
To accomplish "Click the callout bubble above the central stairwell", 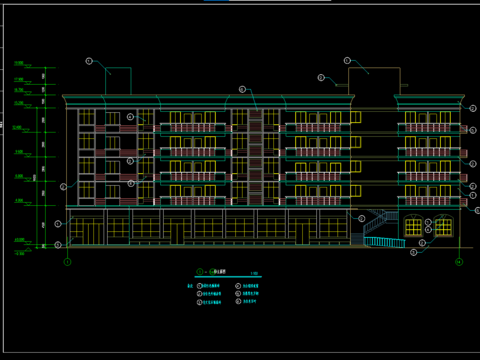I will (x=242, y=89).
